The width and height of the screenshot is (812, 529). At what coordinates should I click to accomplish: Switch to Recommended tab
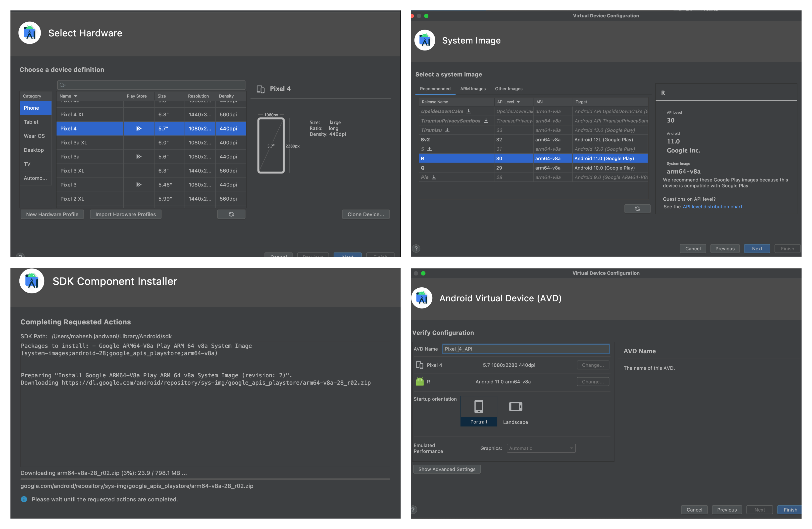[x=435, y=88]
